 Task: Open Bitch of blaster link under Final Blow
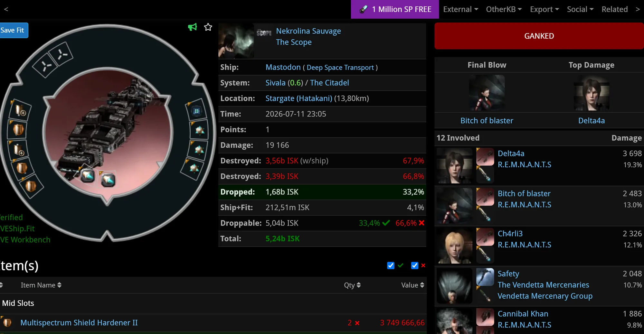pyautogui.click(x=487, y=121)
